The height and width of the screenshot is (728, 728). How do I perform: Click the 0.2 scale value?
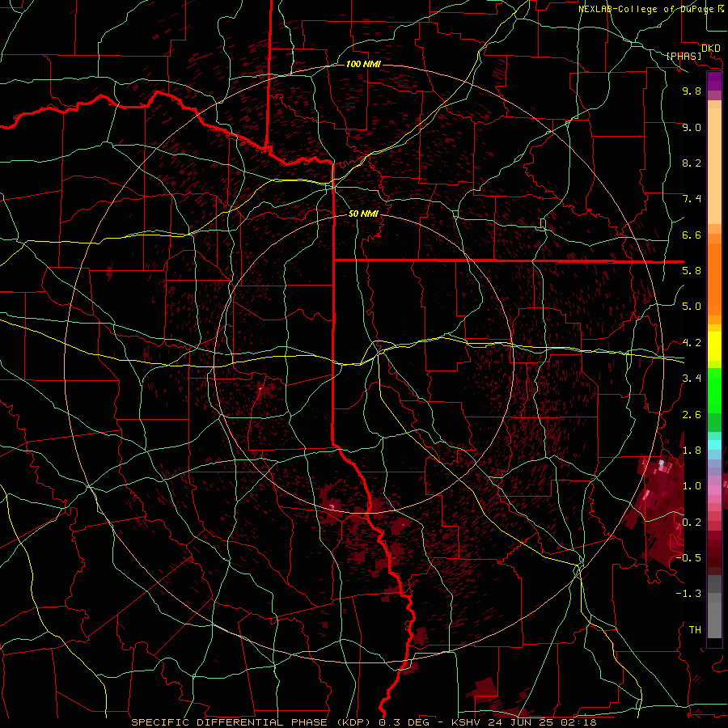(692, 523)
